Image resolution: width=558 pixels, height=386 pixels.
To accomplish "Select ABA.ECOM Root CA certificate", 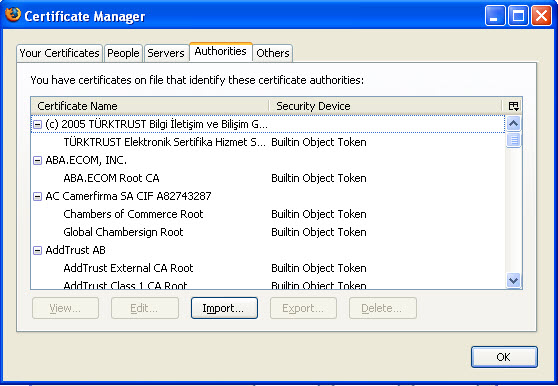I will (268, 178).
